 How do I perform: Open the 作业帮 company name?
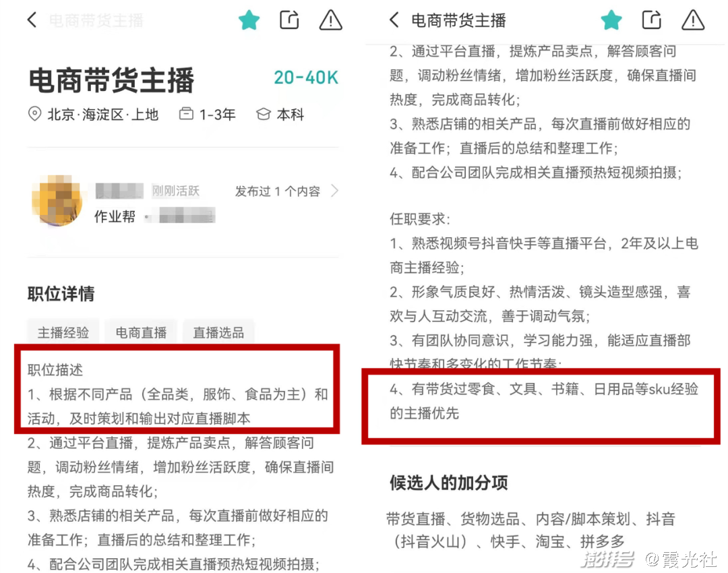[115, 216]
